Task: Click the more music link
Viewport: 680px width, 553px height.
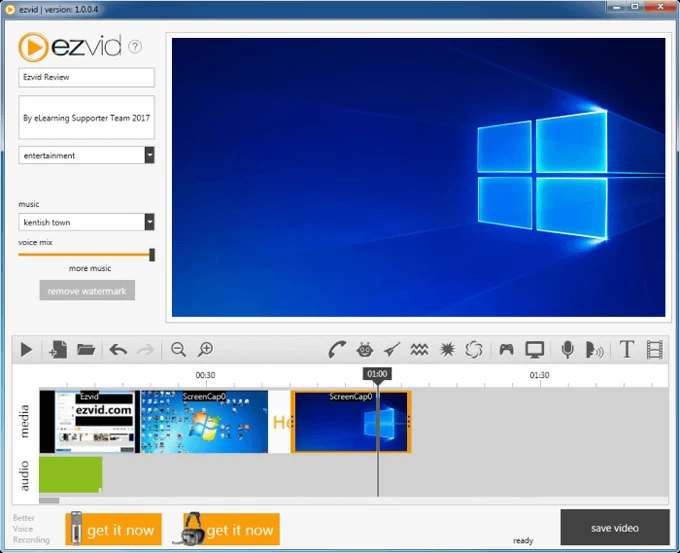Action: [90, 269]
